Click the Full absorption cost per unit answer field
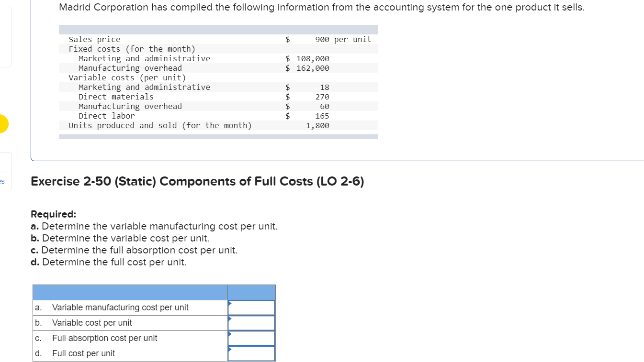 tap(251, 338)
